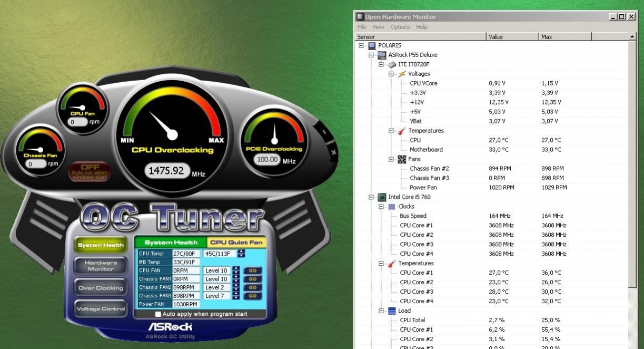Collapse the Fans group
The height and width of the screenshot is (349, 644).
(391, 159)
